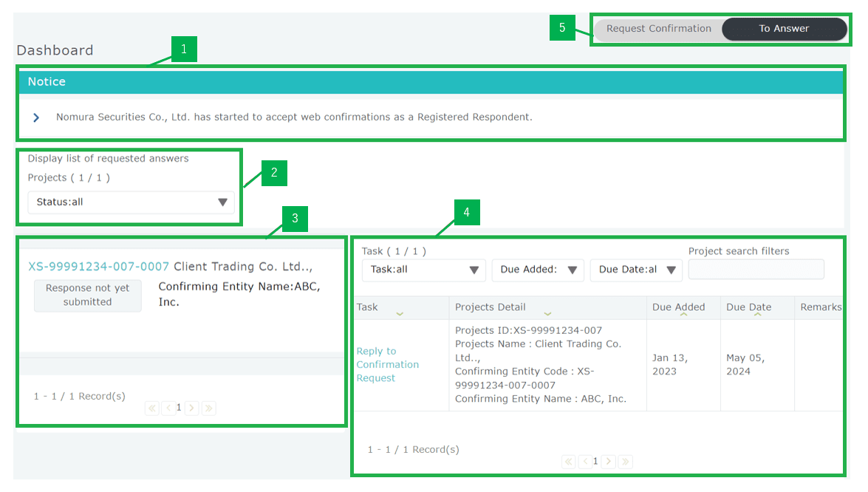Sort by the Task column header arrow

(x=400, y=314)
